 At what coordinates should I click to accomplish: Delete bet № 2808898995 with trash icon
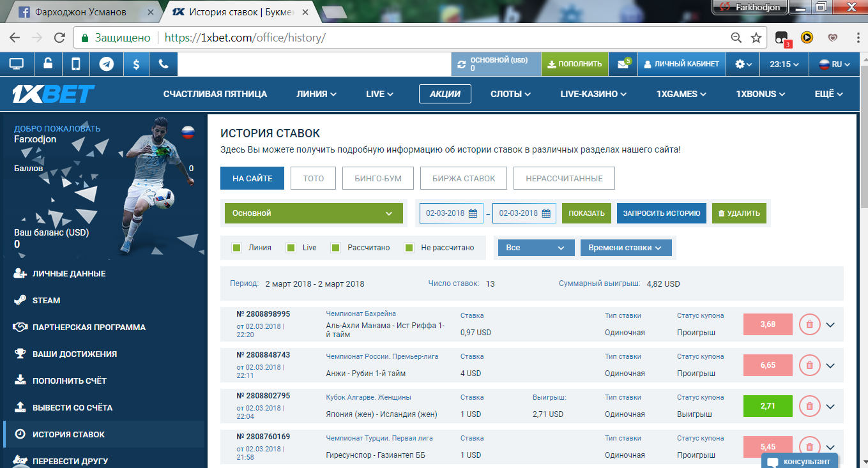click(x=809, y=324)
